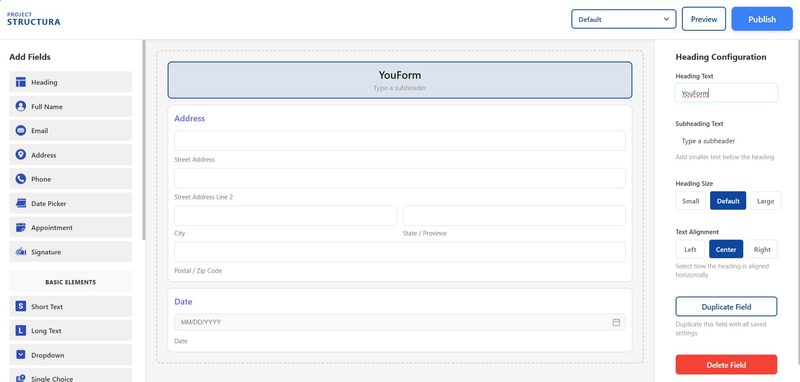Click the Full Name person icon
This screenshot has height=382, width=800.
20,106
